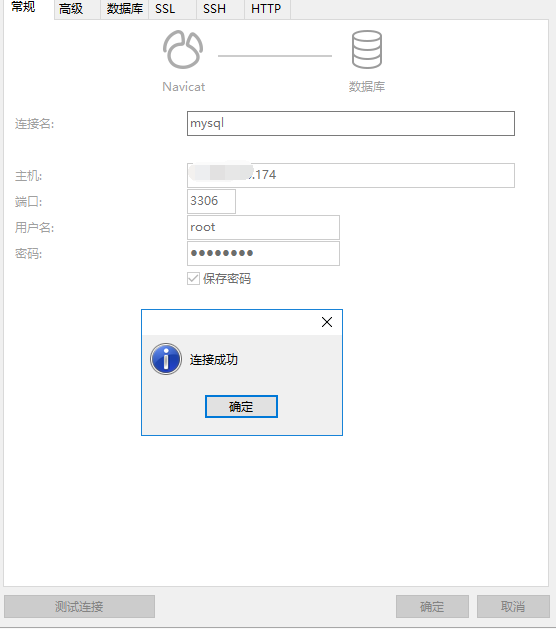Click the 测试连接 button
Screen dimensions: 556x629
pyautogui.click(x=79, y=606)
